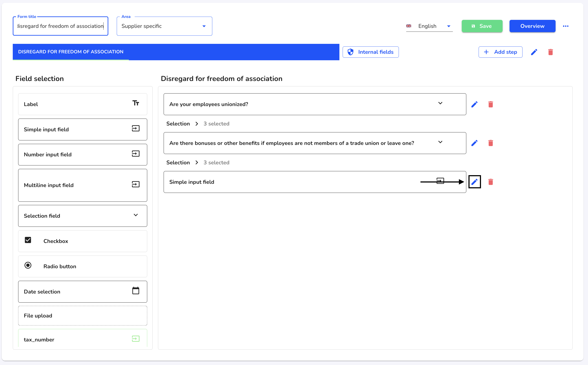Toggle the three-dot overflow menu
Viewport: 588px width, 365px height.
click(x=566, y=26)
